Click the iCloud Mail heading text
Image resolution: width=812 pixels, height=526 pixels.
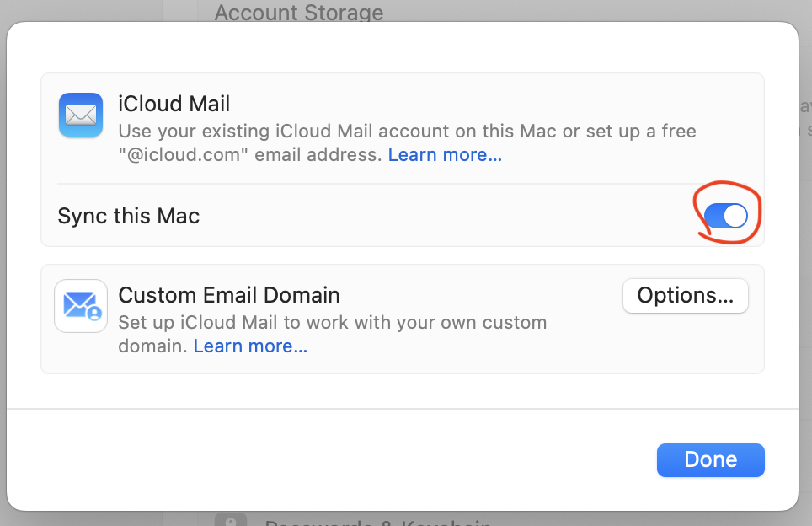(x=174, y=104)
